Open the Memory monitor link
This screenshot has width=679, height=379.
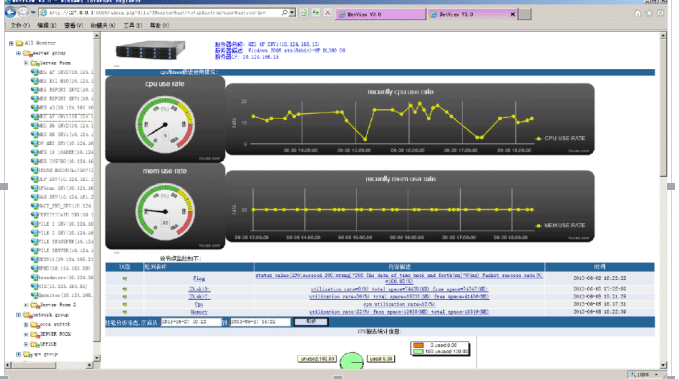[x=199, y=312]
